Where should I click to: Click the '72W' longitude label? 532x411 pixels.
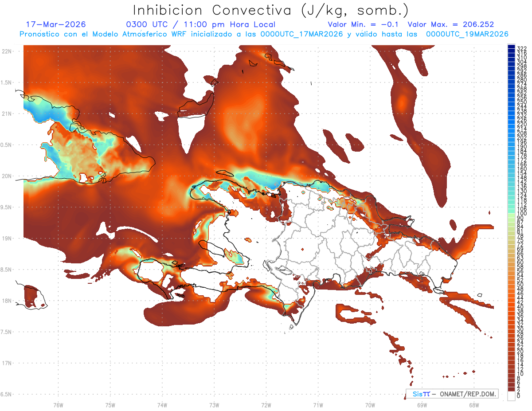tap(266, 405)
